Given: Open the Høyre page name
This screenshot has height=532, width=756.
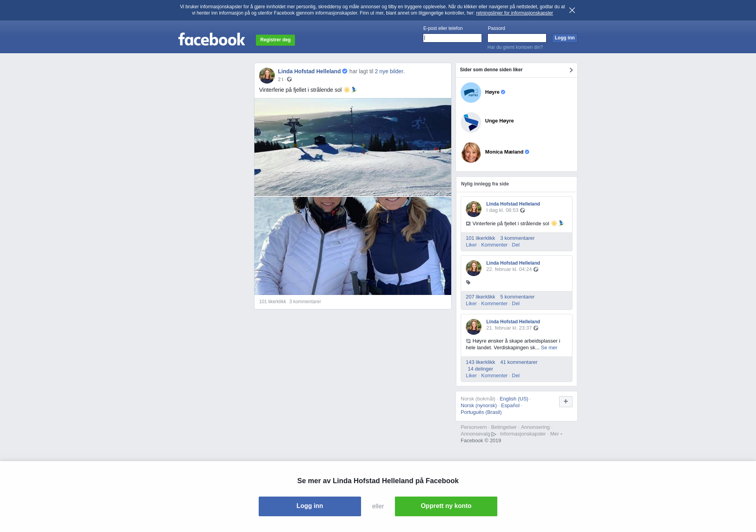Looking at the screenshot, I should point(492,92).
